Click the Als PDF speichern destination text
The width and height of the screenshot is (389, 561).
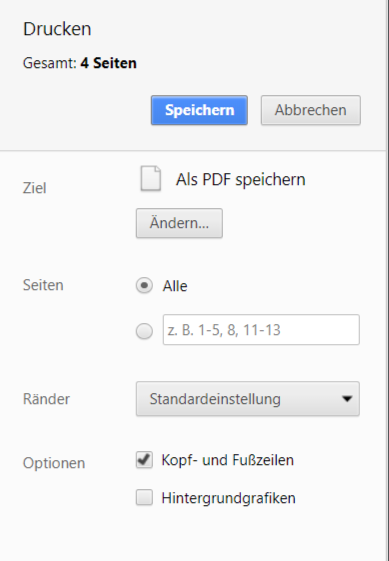click(240, 180)
